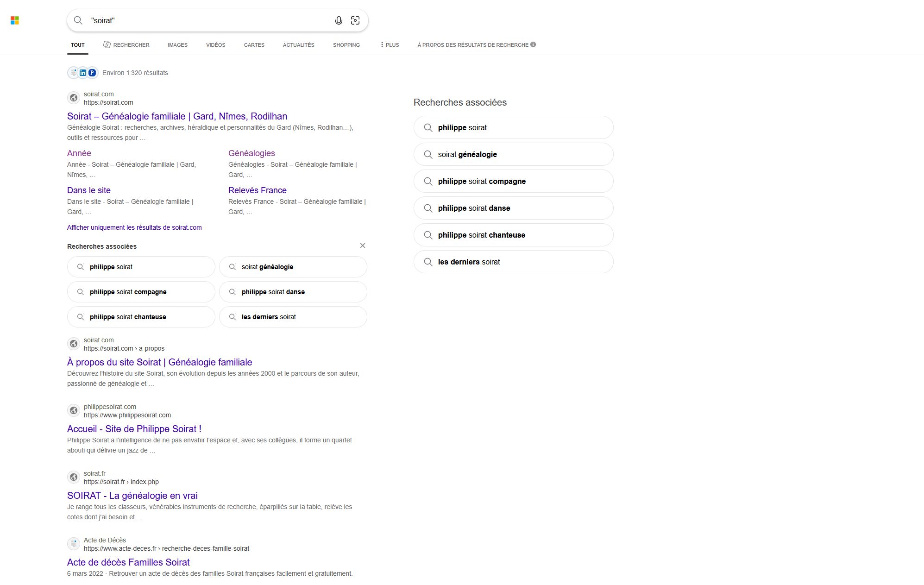The image size is (924, 585).
Task: Switch to the Cartes tab
Action: coord(254,45)
